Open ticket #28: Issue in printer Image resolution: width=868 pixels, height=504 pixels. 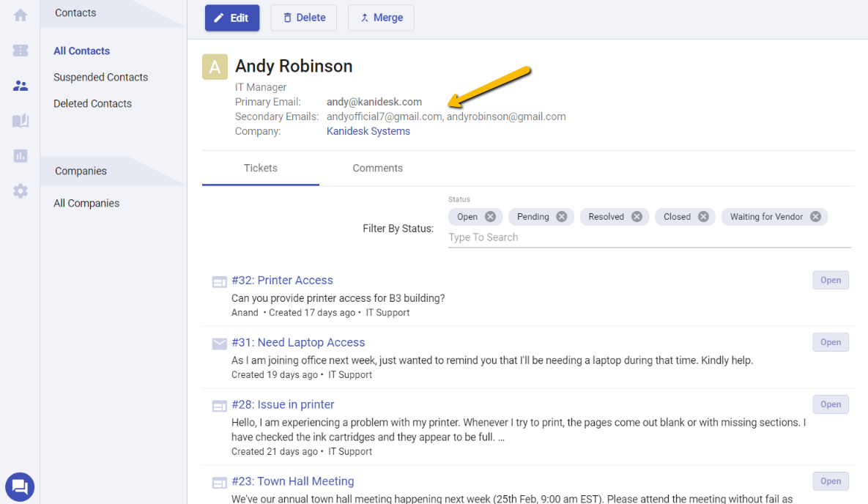[283, 404]
